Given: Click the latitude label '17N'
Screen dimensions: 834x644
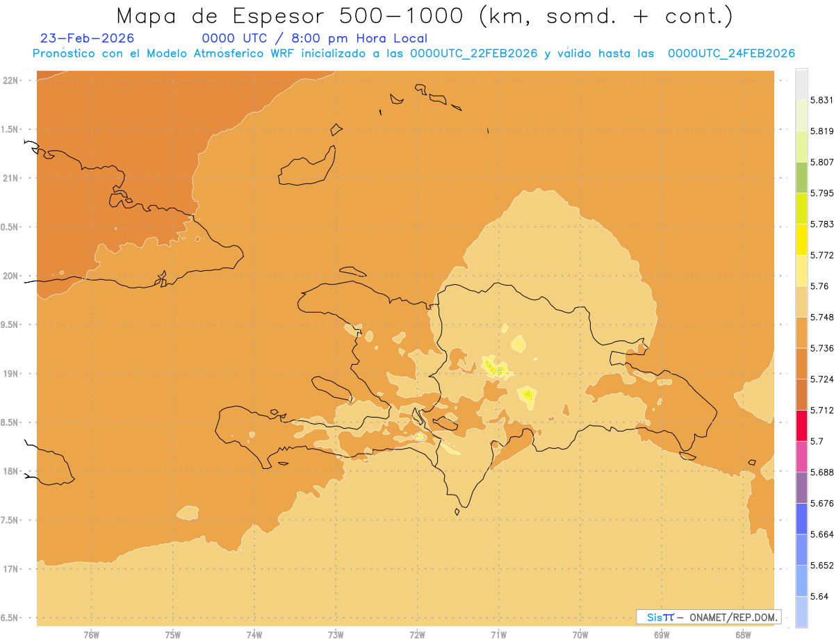Looking at the screenshot, I should (x=11, y=569).
